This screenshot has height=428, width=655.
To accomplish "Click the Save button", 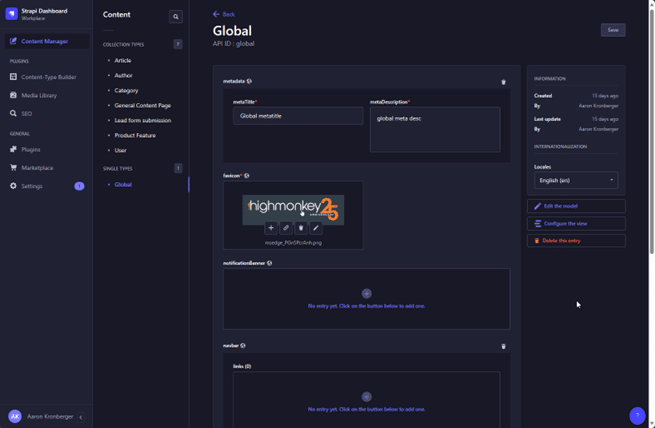I will [x=613, y=30].
